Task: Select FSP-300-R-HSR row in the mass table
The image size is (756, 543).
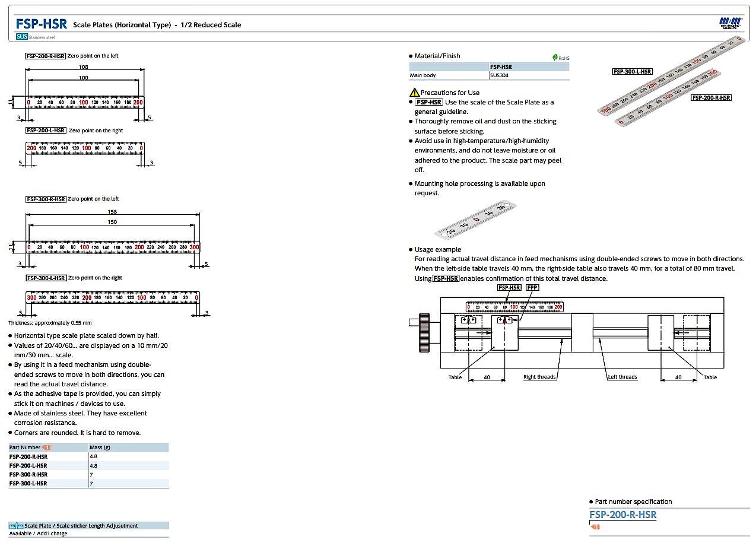Action: click(89, 475)
